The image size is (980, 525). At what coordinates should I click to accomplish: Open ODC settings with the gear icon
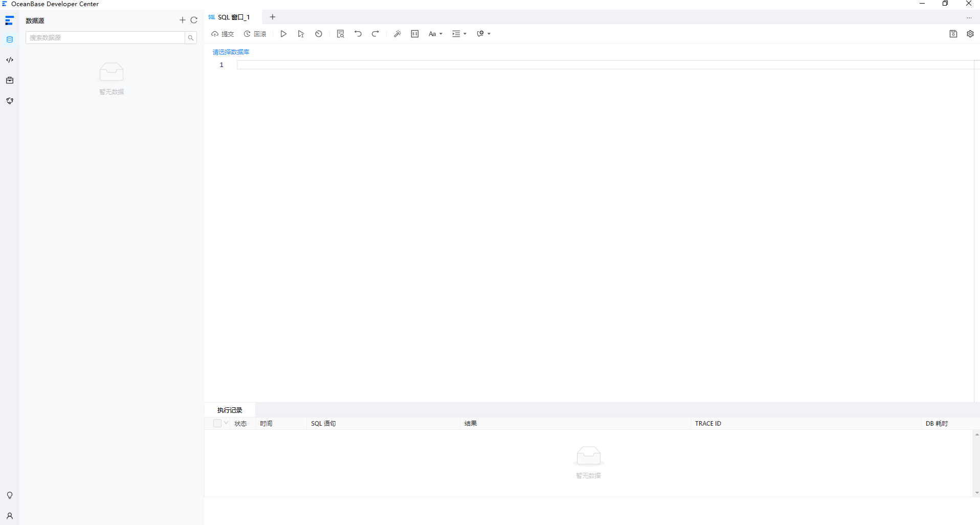tap(970, 34)
